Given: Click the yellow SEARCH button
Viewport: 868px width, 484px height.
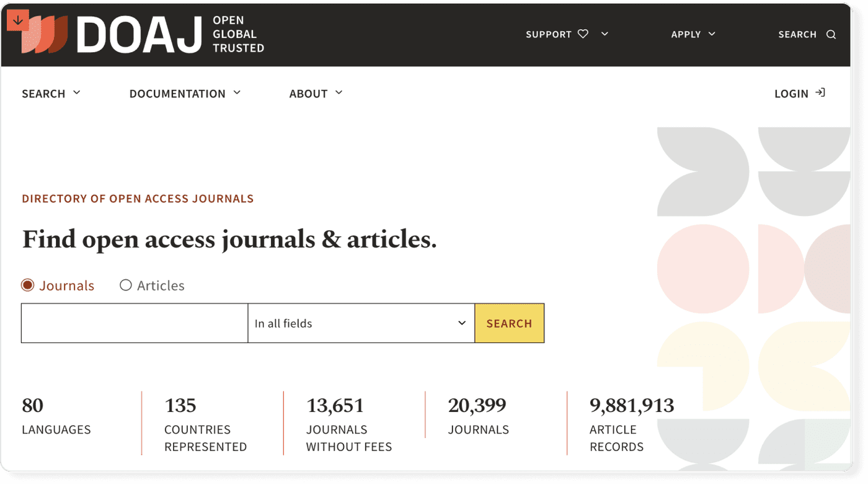Looking at the screenshot, I should coord(509,323).
